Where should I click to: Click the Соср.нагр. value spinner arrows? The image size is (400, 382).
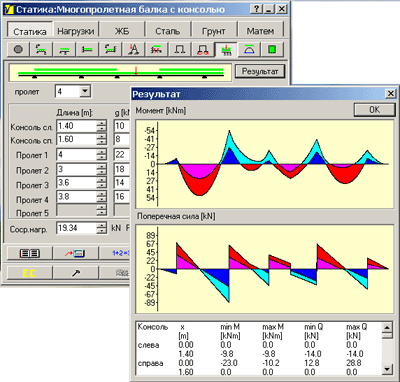(x=102, y=228)
